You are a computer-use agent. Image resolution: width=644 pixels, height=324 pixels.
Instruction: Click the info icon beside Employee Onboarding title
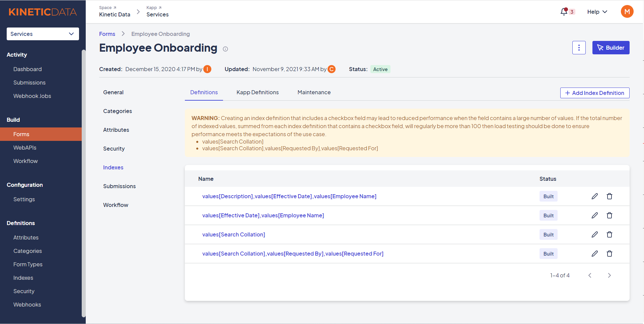tap(225, 49)
